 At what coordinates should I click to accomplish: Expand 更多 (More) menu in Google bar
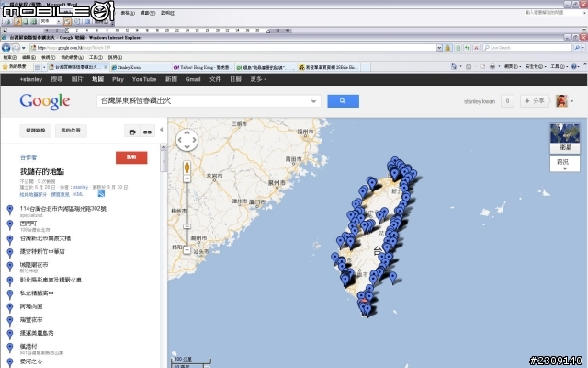[x=258, y=79]
